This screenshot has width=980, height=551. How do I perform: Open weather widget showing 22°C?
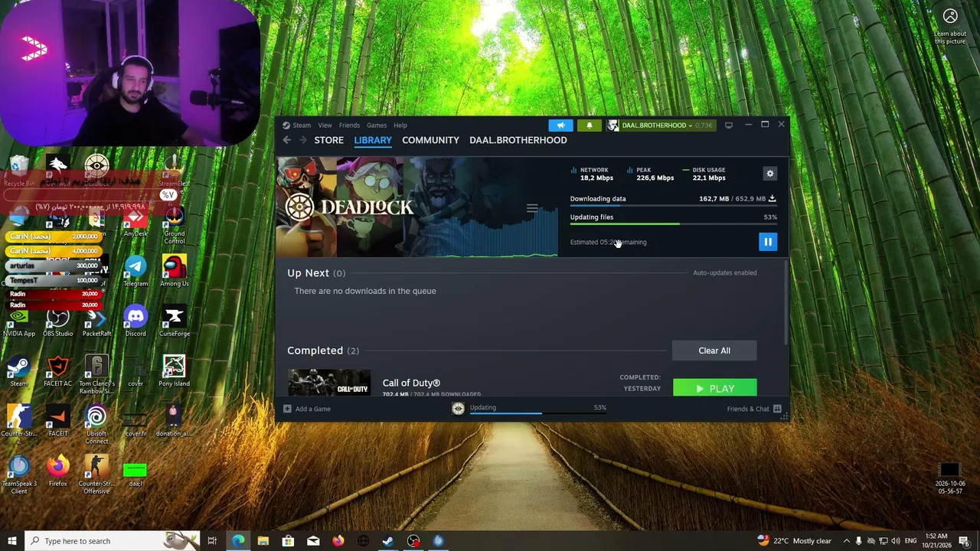click(794, 541)
